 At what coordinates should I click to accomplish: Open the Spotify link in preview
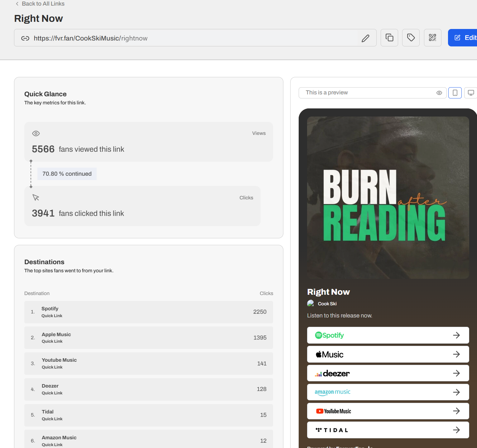pyautogui.click(x=388, y=335)
